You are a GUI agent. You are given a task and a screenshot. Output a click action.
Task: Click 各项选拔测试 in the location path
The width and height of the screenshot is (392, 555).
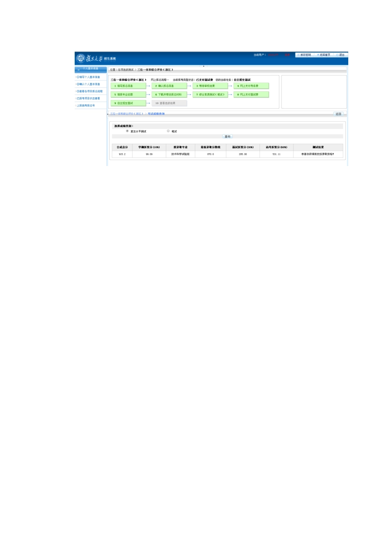click(126, 70)
